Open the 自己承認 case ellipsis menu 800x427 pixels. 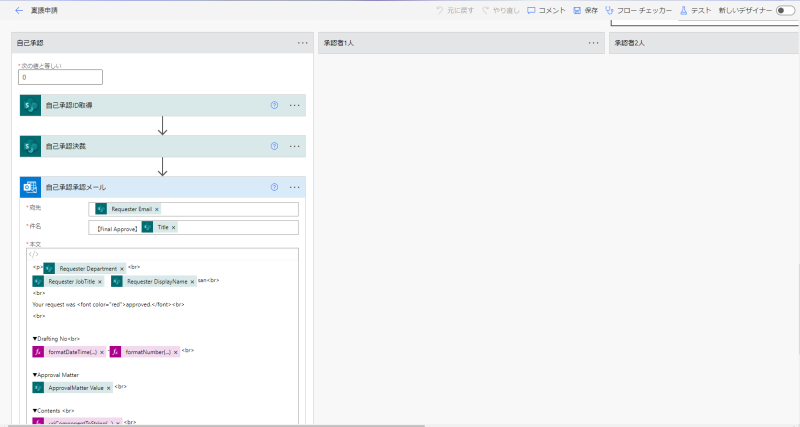(302, 44)
